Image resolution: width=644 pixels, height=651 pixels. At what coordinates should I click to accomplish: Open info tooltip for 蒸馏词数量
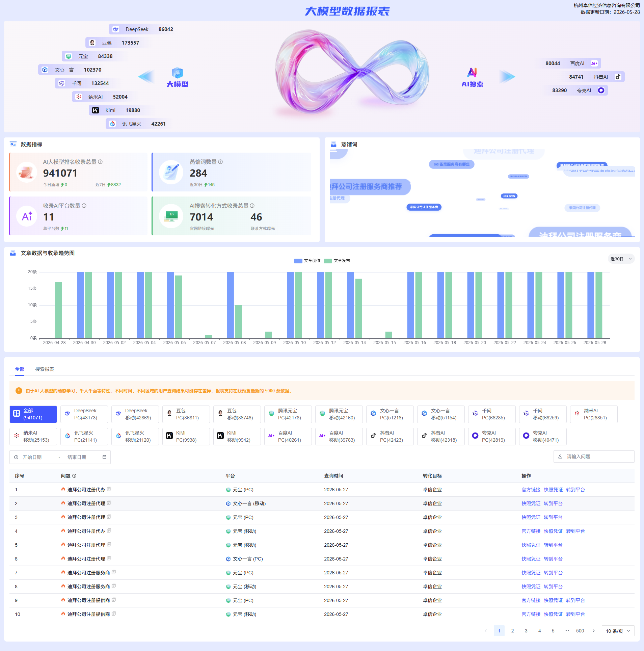click(x=220, y=162)
